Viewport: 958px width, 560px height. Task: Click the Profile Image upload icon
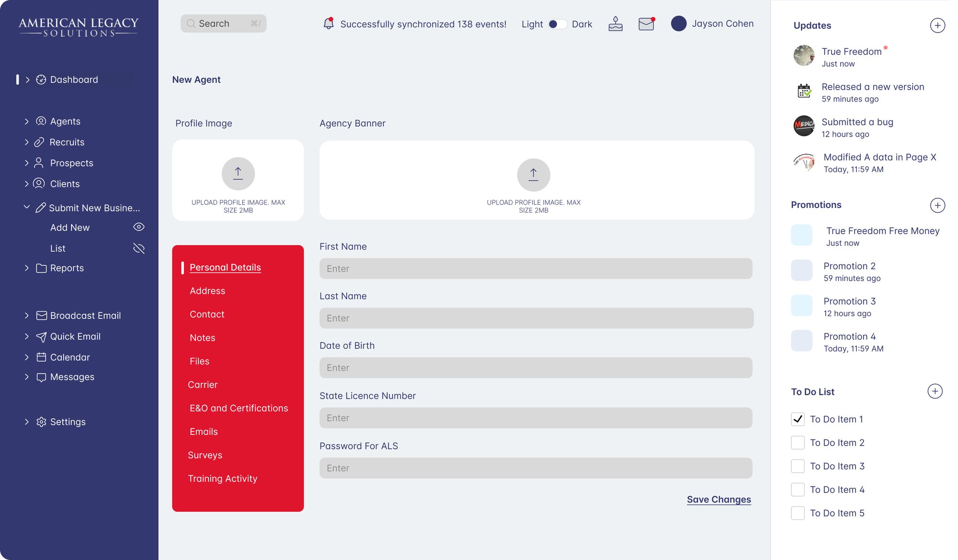coord(238,173)
